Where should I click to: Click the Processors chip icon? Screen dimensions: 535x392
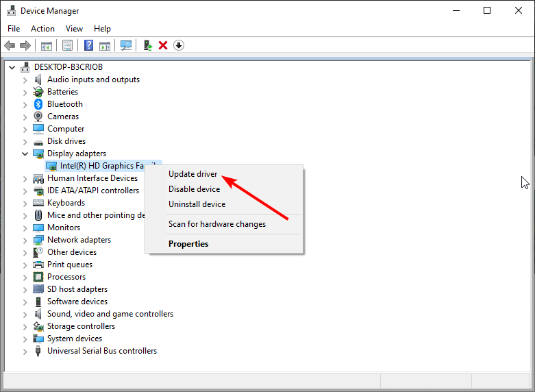[38, 277]
